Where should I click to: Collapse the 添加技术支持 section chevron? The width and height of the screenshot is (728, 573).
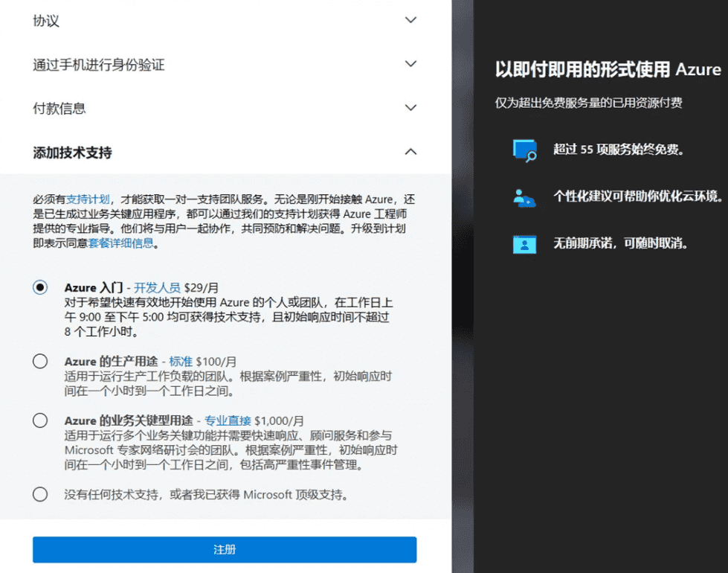click(410, 152)
